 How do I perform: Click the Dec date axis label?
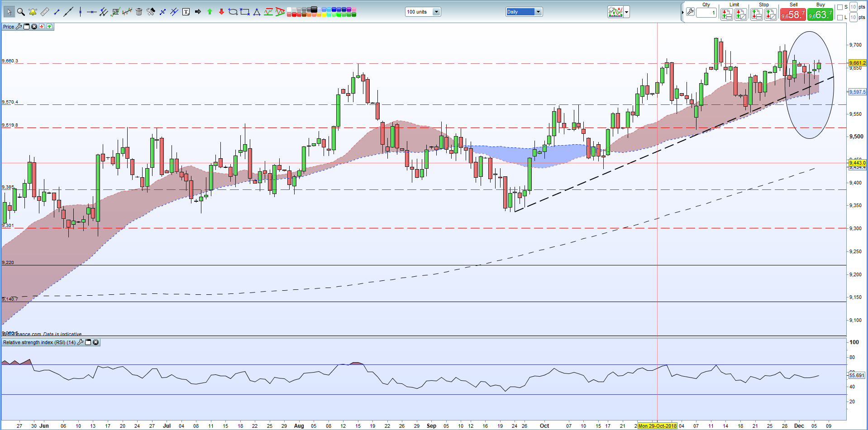pos(799,426)
